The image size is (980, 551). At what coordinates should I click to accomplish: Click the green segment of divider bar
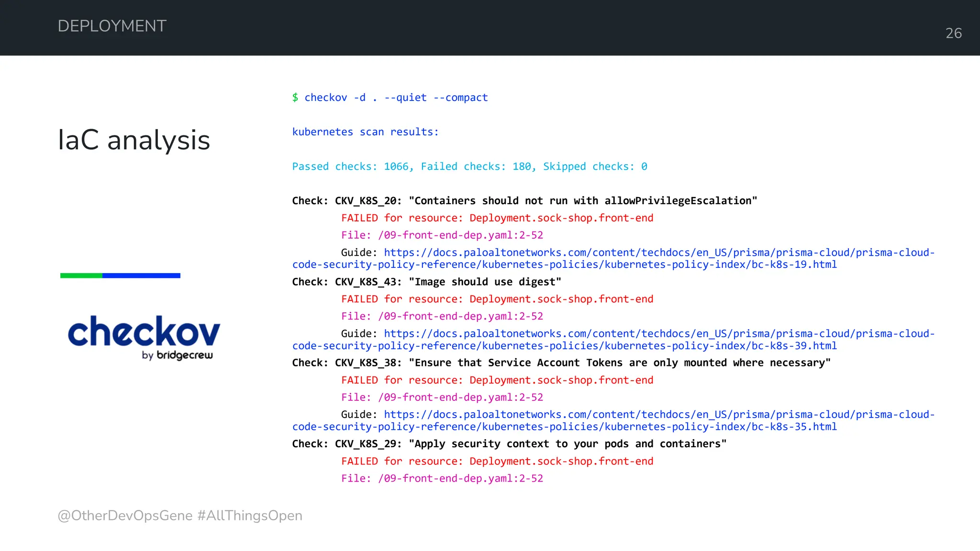tap(81, 275)
